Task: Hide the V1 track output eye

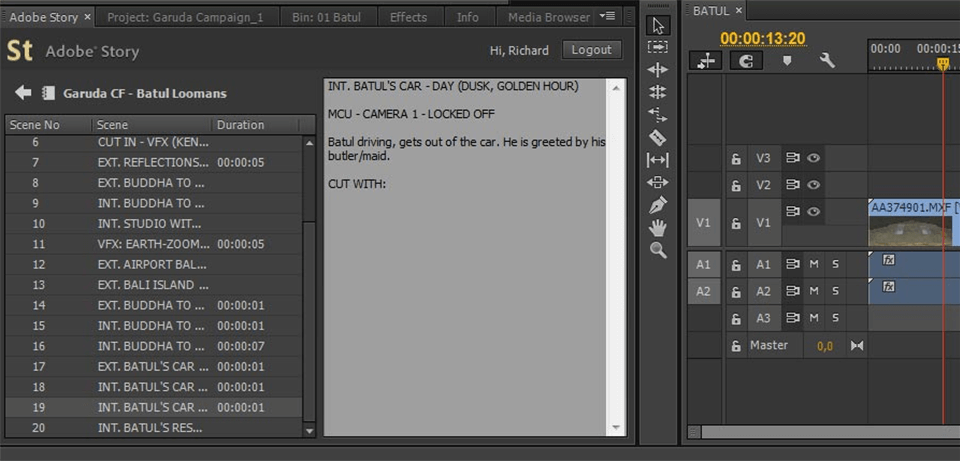Action: pyautogui.click(x=813, y=211)
